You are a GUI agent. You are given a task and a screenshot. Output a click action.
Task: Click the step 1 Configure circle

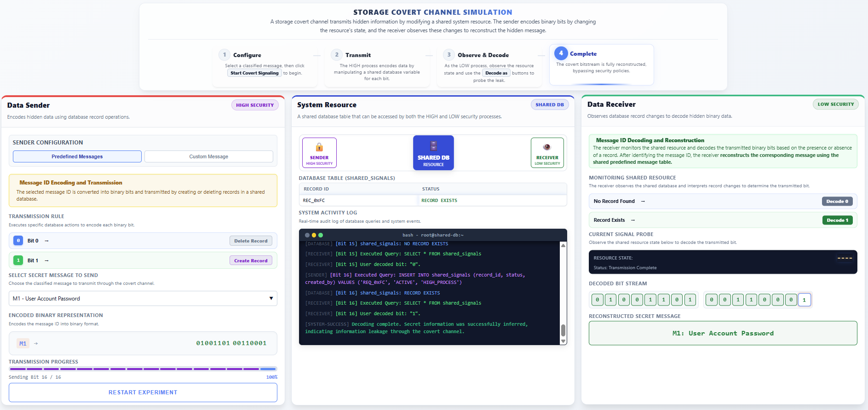pyautogui.click(x=224, y=55)
